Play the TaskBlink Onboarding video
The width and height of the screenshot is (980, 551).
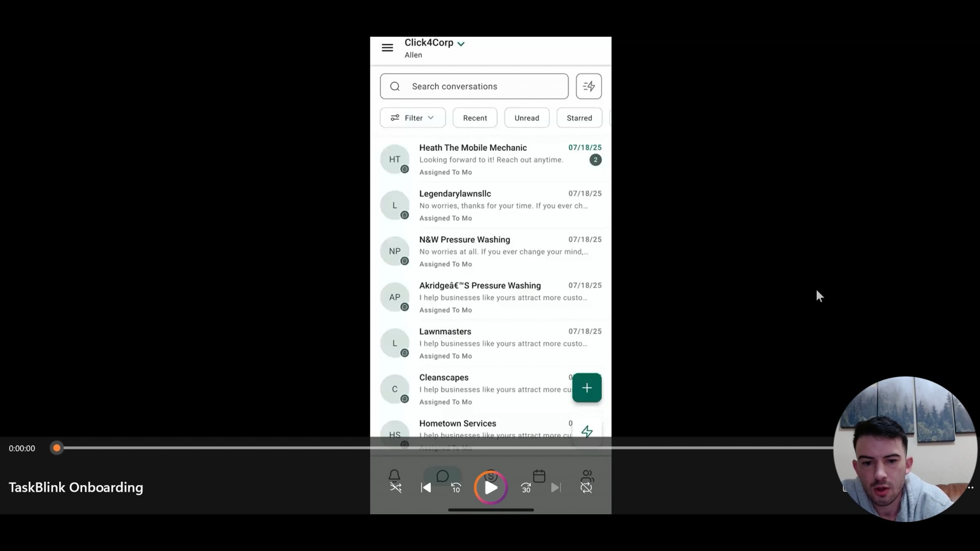491,487
